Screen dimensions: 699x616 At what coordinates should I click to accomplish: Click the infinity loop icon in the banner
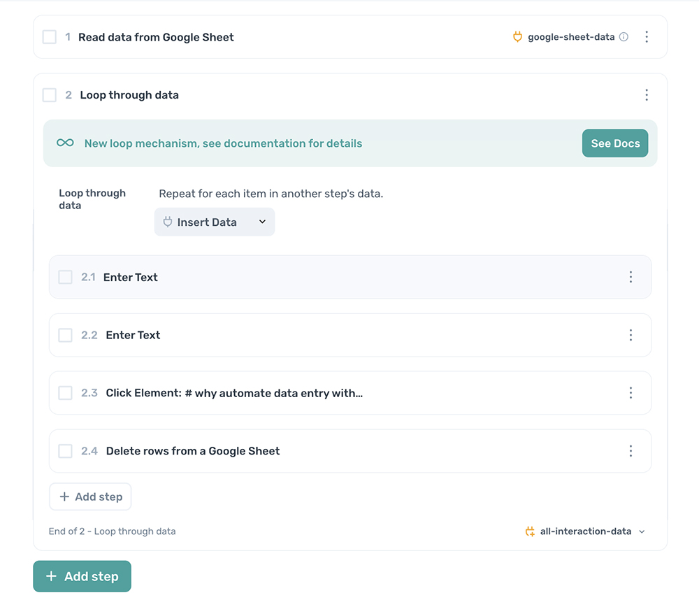point(64,143)
